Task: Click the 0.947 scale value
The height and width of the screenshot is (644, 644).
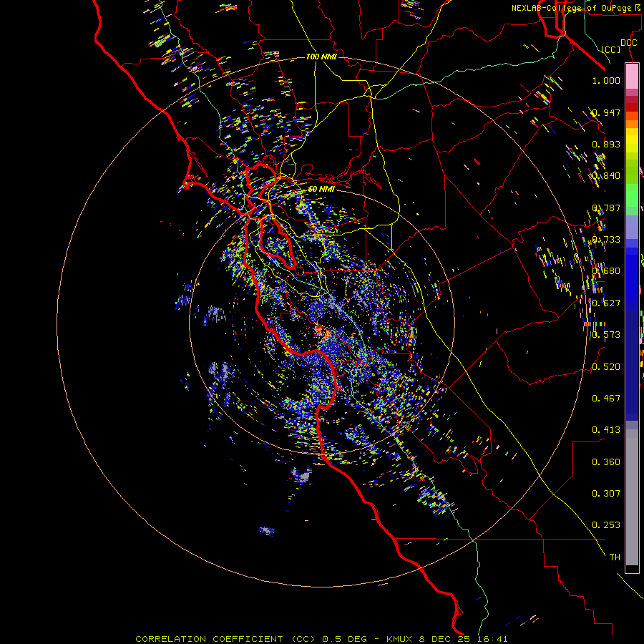Action: click(x=606, y=112)
